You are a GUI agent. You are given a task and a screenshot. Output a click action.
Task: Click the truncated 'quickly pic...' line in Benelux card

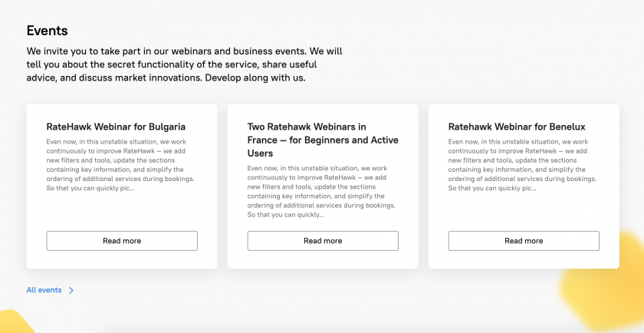coord(492,188)
